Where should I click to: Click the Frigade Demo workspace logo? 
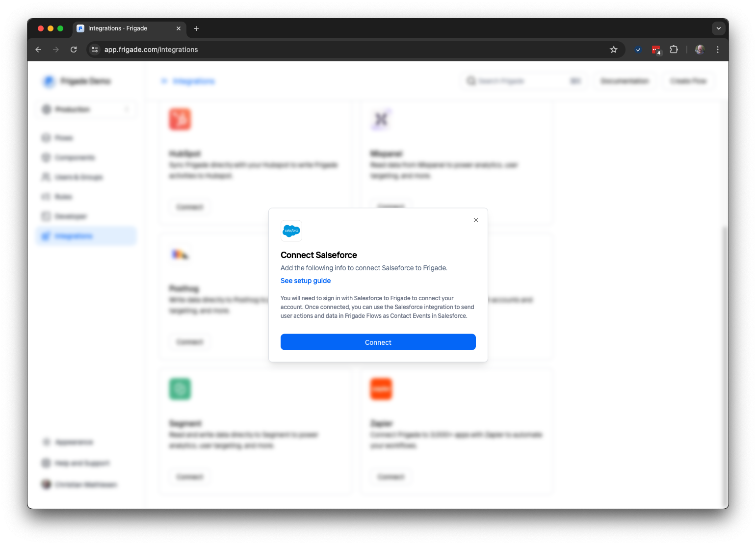pyautogui.click(x=49, y=81)
